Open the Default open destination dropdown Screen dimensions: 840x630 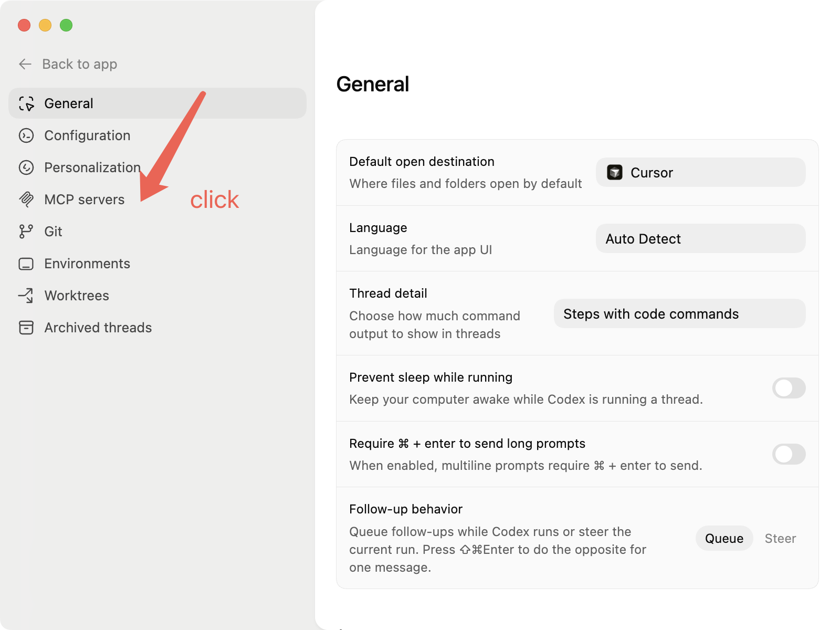click(x=700, y=173)
